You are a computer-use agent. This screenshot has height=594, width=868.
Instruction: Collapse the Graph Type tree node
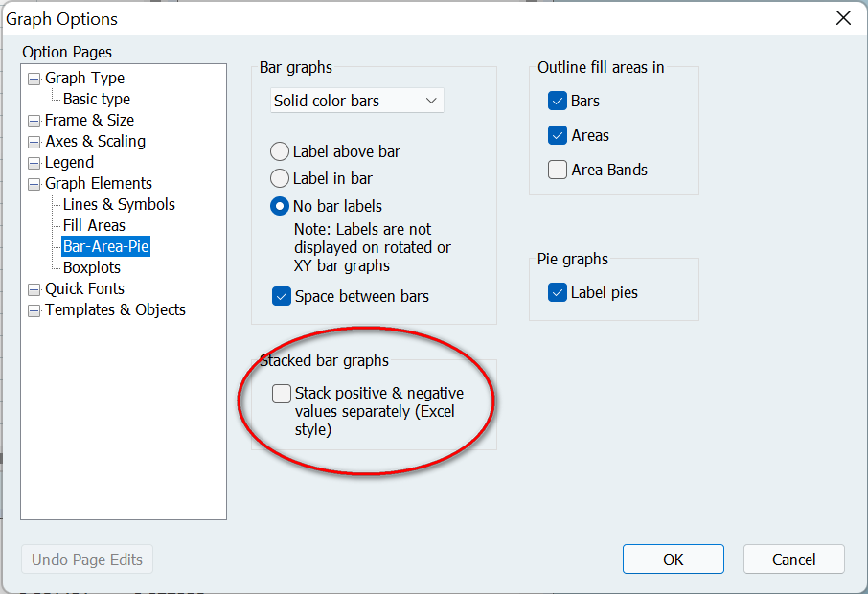pyautogui.click(x=34, y=79)
